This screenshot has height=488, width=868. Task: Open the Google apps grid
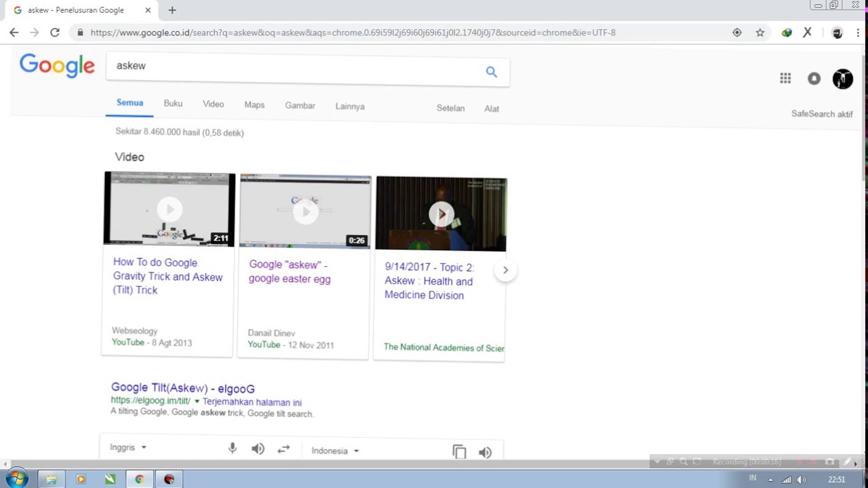click(785, 79)
